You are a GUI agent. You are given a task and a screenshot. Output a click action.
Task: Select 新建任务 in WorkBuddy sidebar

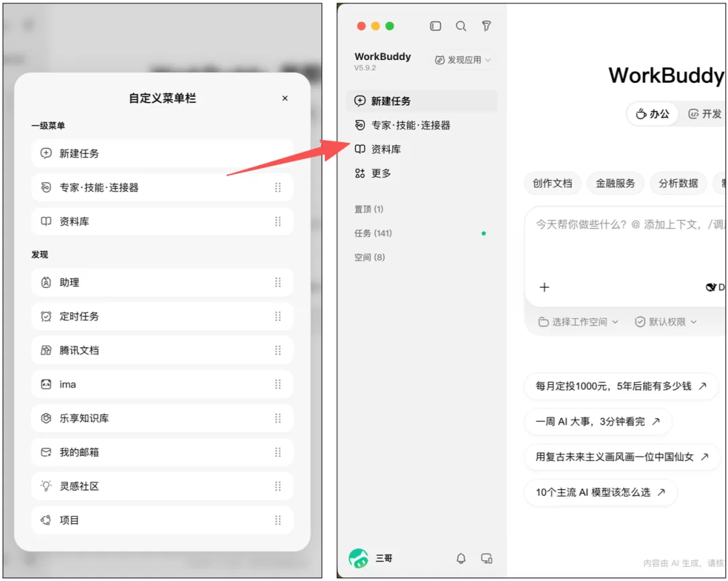[421, 101]
